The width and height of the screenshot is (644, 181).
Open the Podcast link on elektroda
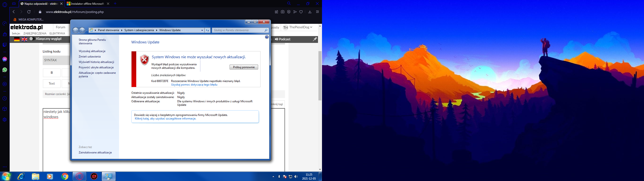(283, 39)
